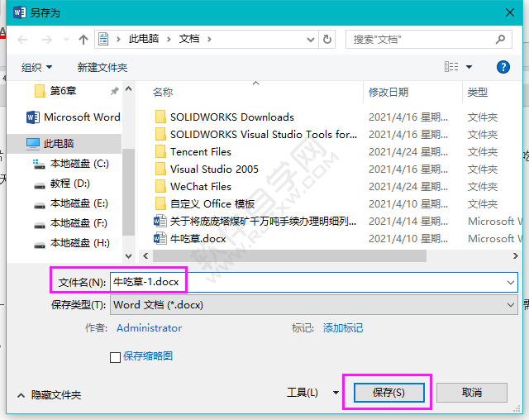Screen dimensions: 529x420
Task: Open the address bar history dropdown
Action: 311,40
